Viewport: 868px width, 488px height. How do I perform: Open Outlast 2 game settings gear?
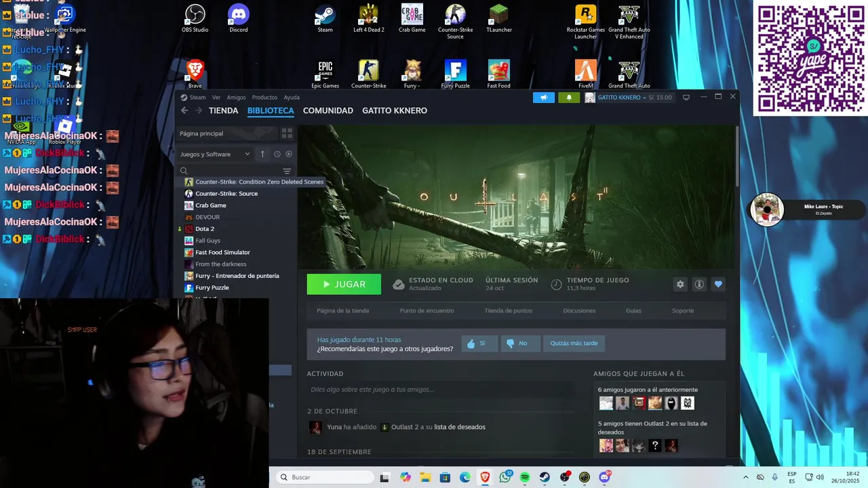[x=680, y=285]
